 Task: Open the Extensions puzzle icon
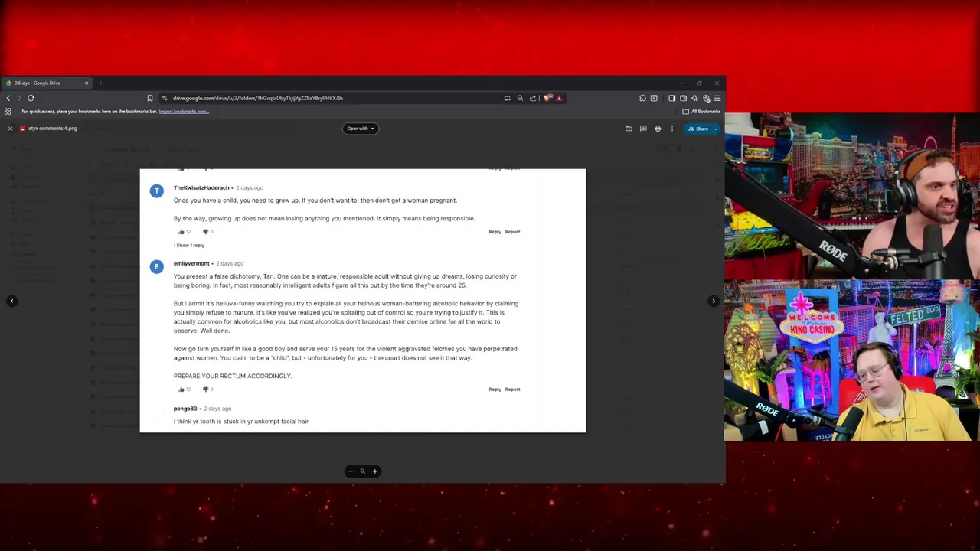coord(642,98)
